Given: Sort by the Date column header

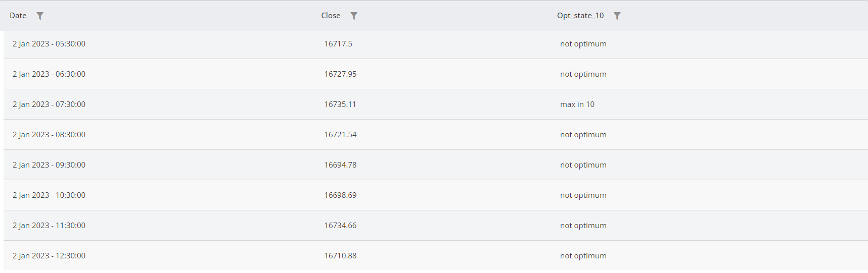Looking at the screenshot, I should (x=18, y=16).
